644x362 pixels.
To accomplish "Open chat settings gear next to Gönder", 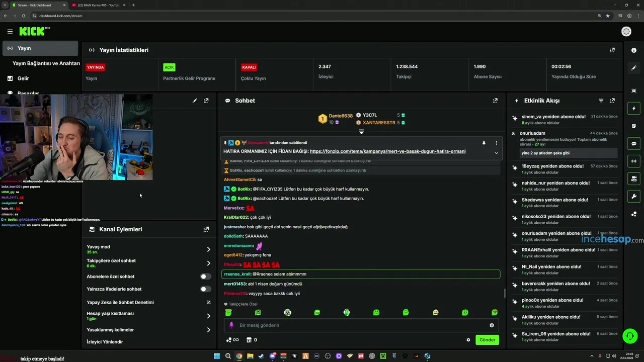I will (x=468, y=340).
